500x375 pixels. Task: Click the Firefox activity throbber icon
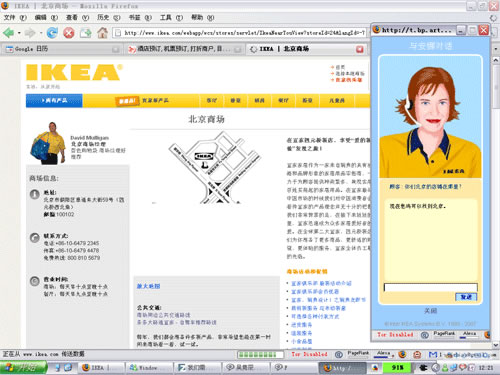494,18
